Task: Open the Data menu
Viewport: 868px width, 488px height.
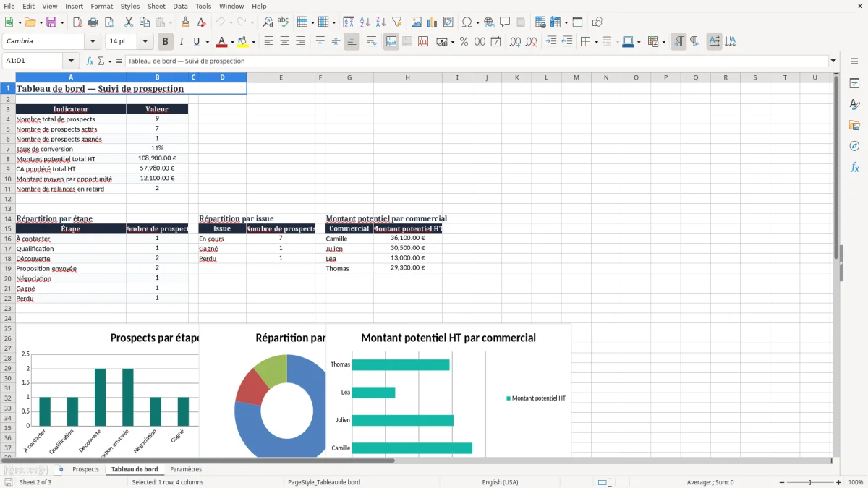Action: (180, 6)
